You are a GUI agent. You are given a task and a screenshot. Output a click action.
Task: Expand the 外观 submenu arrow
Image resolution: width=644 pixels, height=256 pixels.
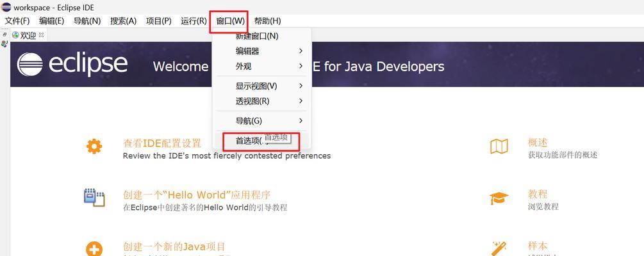[301, 66]
